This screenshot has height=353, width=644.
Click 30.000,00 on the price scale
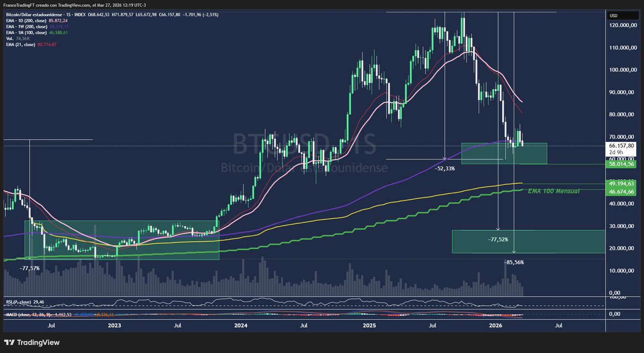coord(621,226)
